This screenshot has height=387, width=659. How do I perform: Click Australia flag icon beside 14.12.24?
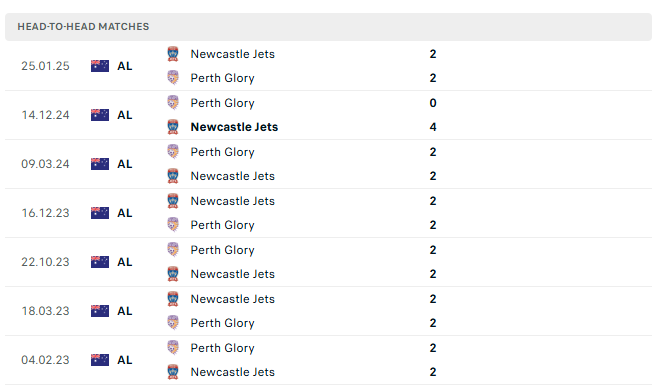pos(100,115)
